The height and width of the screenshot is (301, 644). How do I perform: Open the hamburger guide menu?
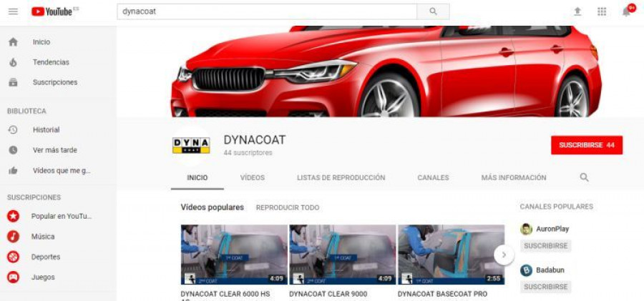[13, 11]
